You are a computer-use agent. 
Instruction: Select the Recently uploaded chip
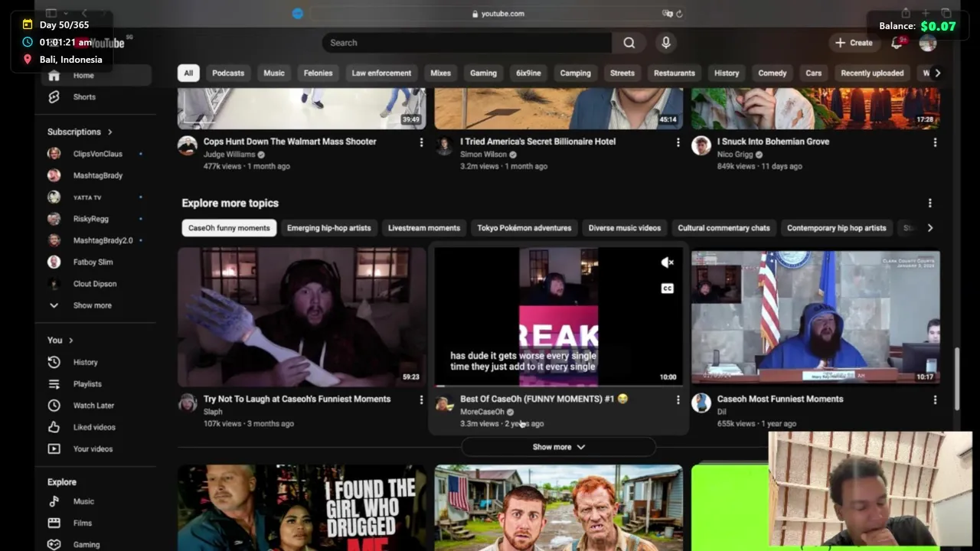[x=872, y=73]
